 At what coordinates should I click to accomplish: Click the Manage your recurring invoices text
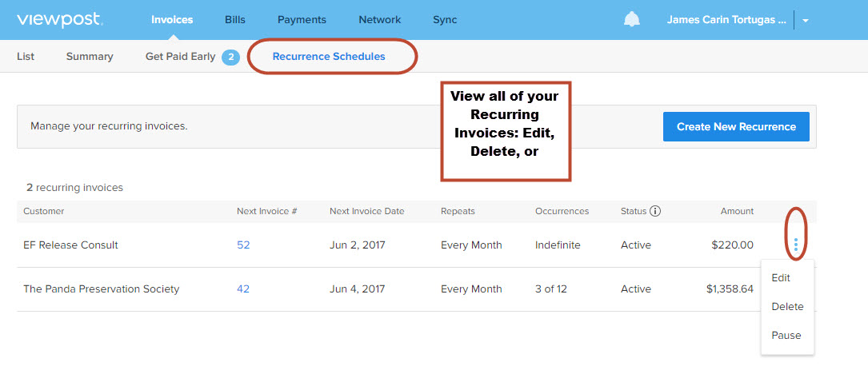point(109,126)
